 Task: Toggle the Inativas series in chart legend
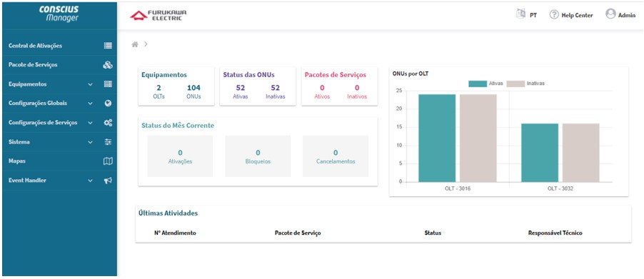[x=525, y=83]
